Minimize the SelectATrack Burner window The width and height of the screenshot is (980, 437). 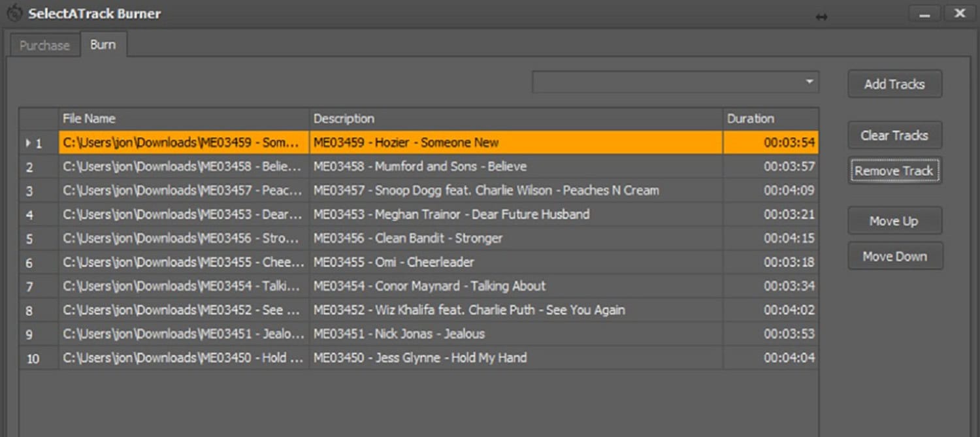[924, 14]
